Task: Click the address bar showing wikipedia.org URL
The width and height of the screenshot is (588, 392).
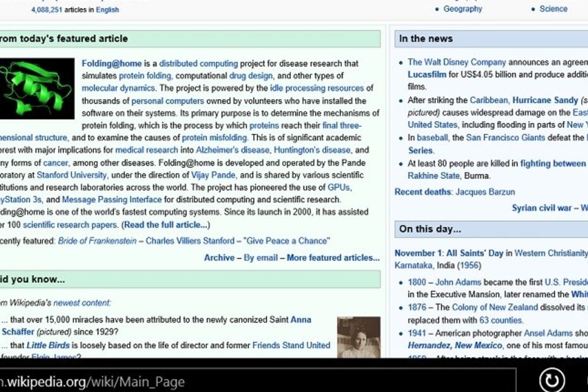Action: tap(252, 381)
